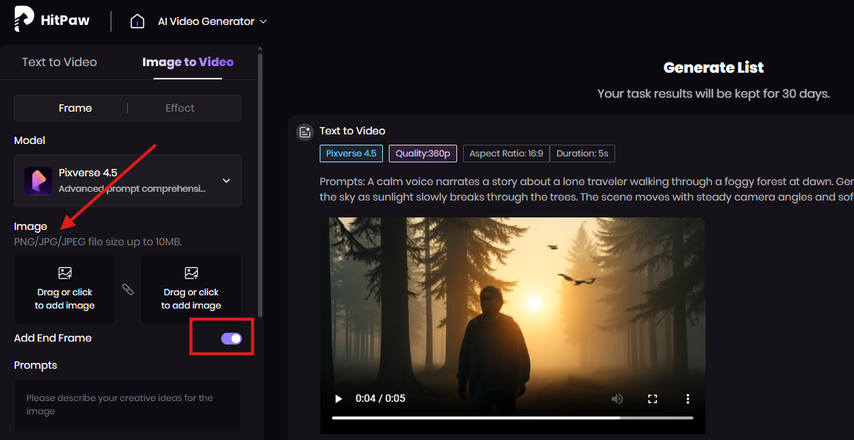
Task: Toggle the Add End Frame switch
Action: 231,339
